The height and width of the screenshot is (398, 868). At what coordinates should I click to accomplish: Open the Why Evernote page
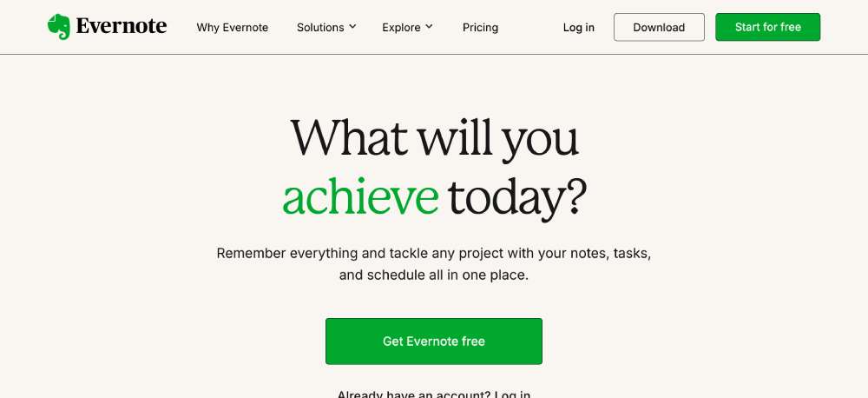(x=233, y=27)
